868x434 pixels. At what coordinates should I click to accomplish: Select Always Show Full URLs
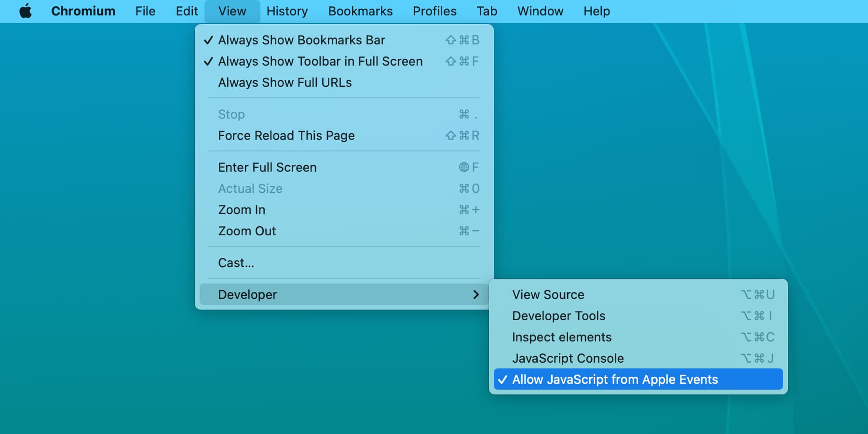point(285,82)
